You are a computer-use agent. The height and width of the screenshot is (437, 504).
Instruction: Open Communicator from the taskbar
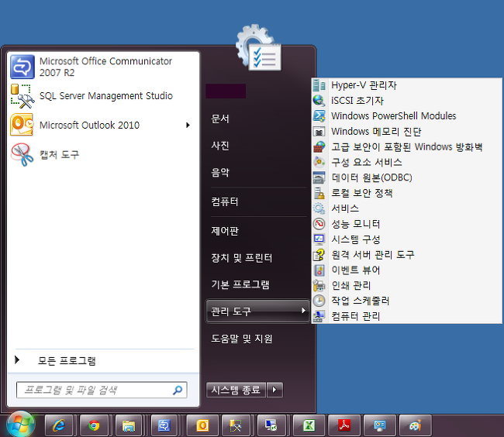(x=164, y=425)
